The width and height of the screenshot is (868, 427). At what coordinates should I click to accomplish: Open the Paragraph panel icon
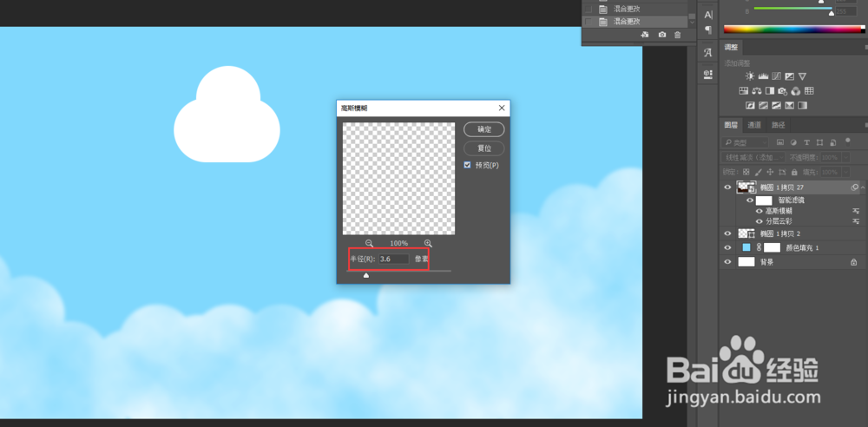point(708,30)
